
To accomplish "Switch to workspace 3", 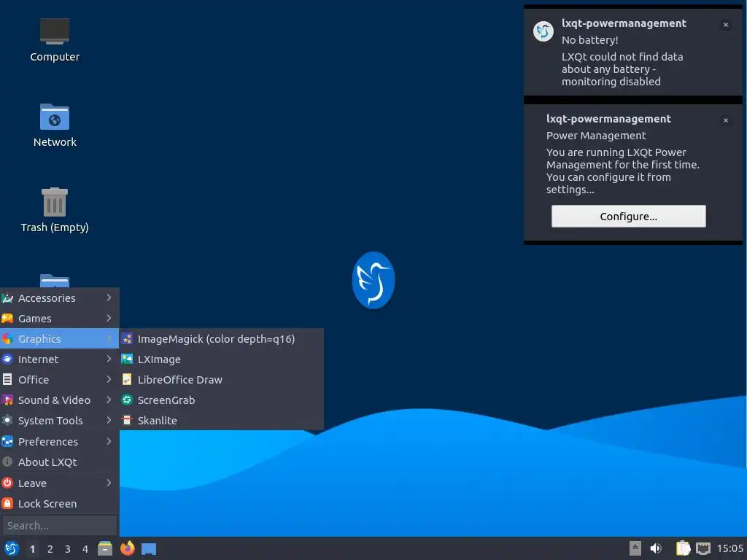I will pos(68,549).
